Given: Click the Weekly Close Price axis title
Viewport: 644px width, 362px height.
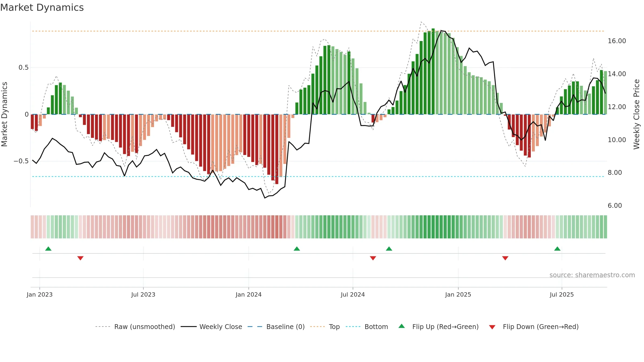Looking at the screenshot, I should point(636,114).
